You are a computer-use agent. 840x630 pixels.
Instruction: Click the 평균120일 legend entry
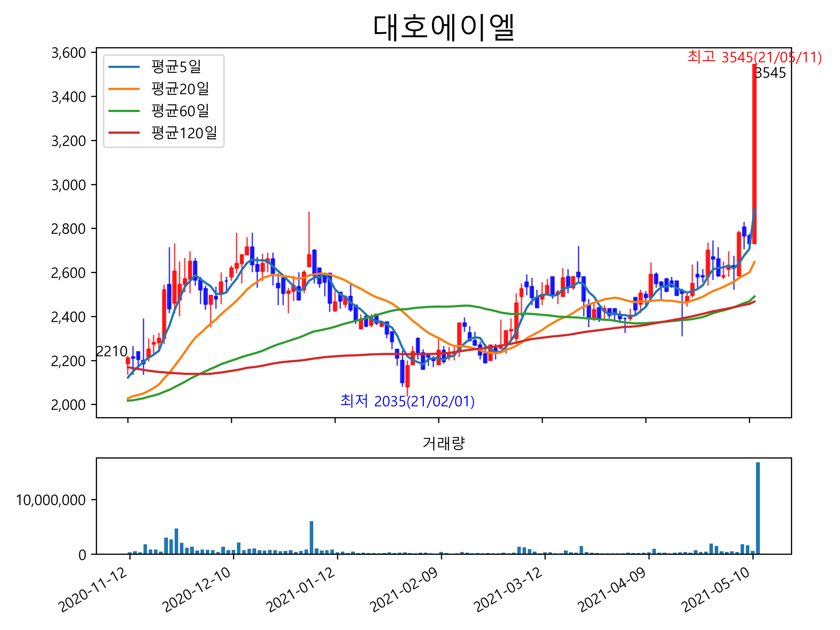tap(184, 133)
